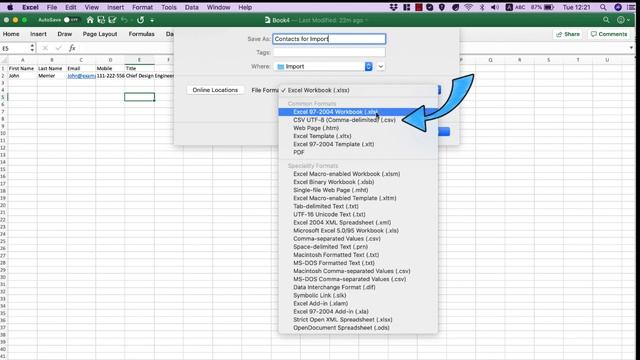640x360 pixels.
Task: Click the Redo arrow icon
Action: (140, 20)
